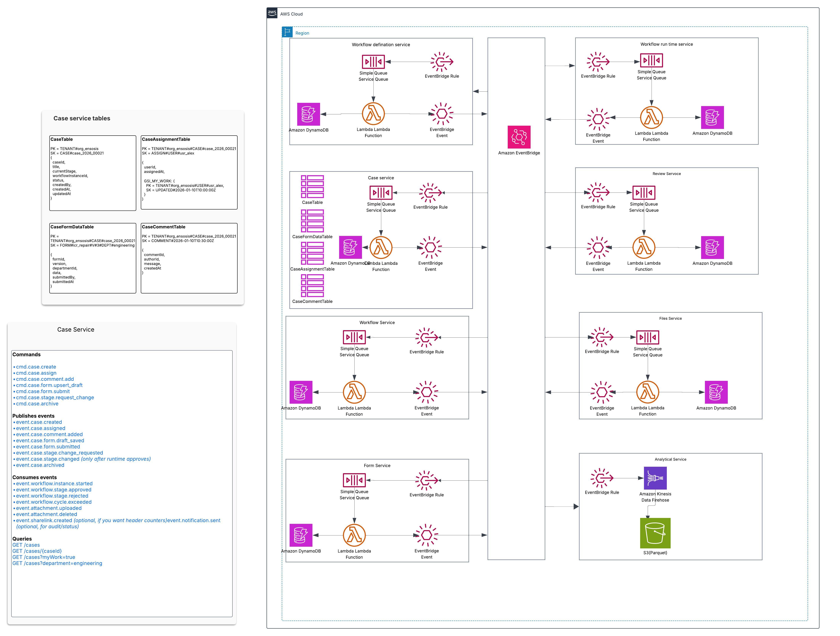
Task: Select the CaseCommentTable schema box
Action: pyautogui.click(x=189, y=258)
